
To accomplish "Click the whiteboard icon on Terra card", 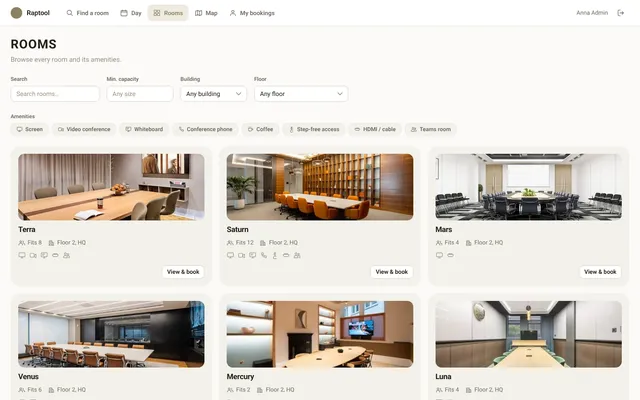I will pyautogui.click(x=44, y=256).
